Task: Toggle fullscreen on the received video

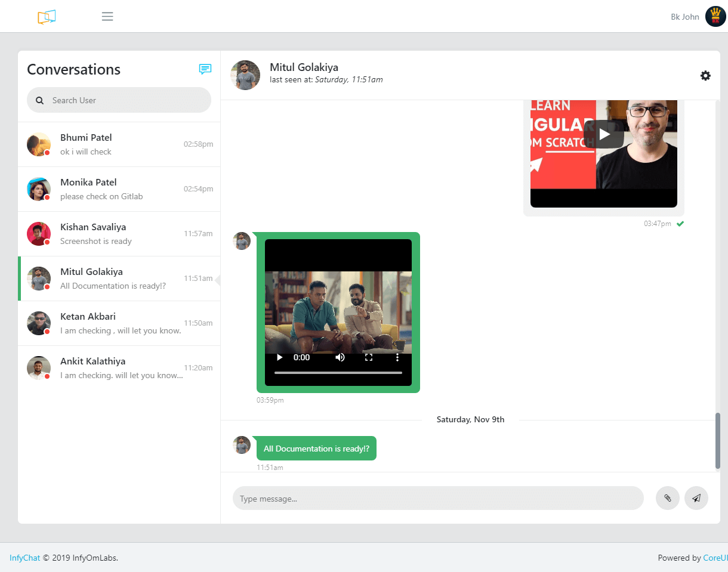Action: click(x=369, y=357)
